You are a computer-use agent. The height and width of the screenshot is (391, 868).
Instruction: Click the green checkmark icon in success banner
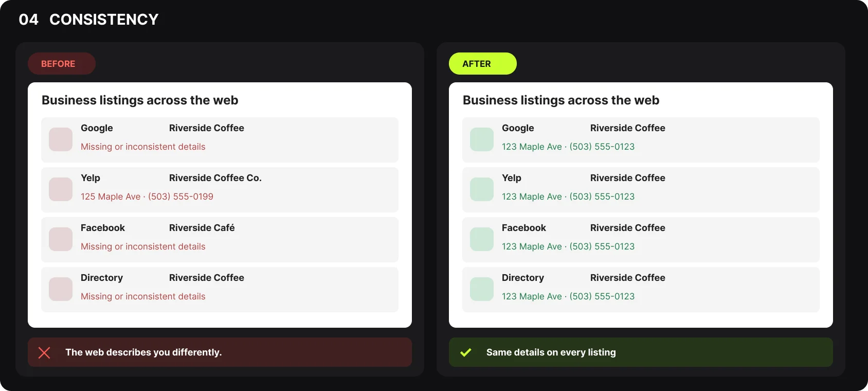(x=465, y=352)
